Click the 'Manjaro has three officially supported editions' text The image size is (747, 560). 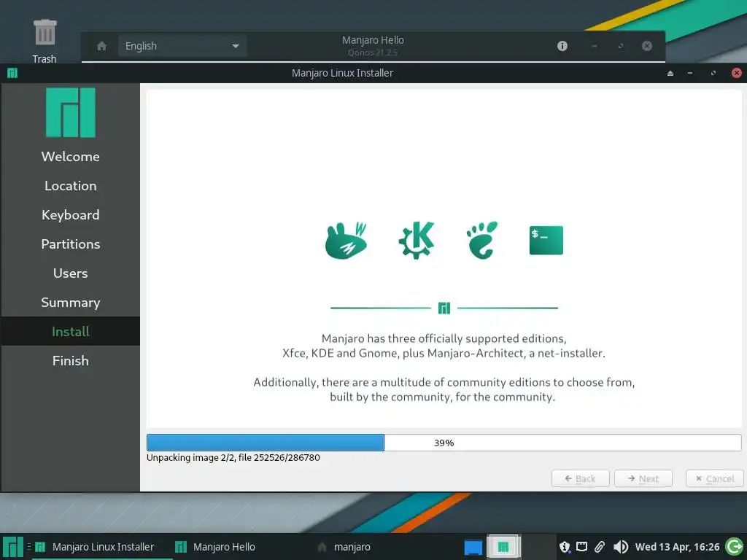(x=444, y=338)
